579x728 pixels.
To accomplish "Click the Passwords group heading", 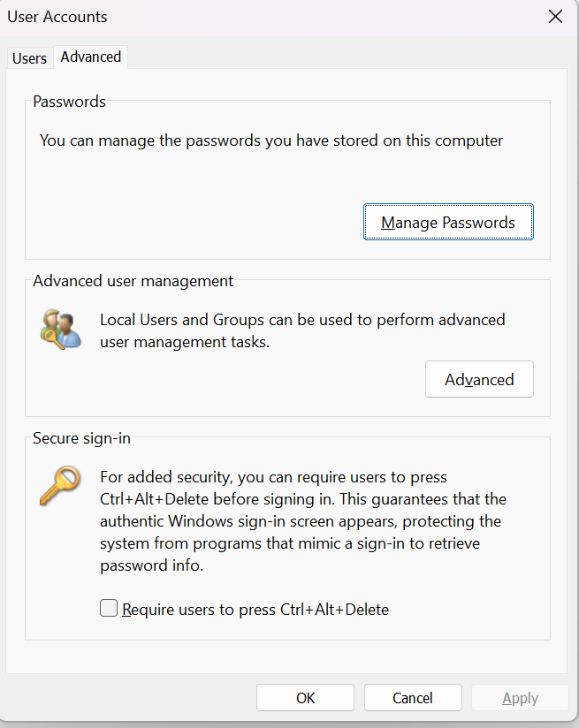I will point(69,102).
